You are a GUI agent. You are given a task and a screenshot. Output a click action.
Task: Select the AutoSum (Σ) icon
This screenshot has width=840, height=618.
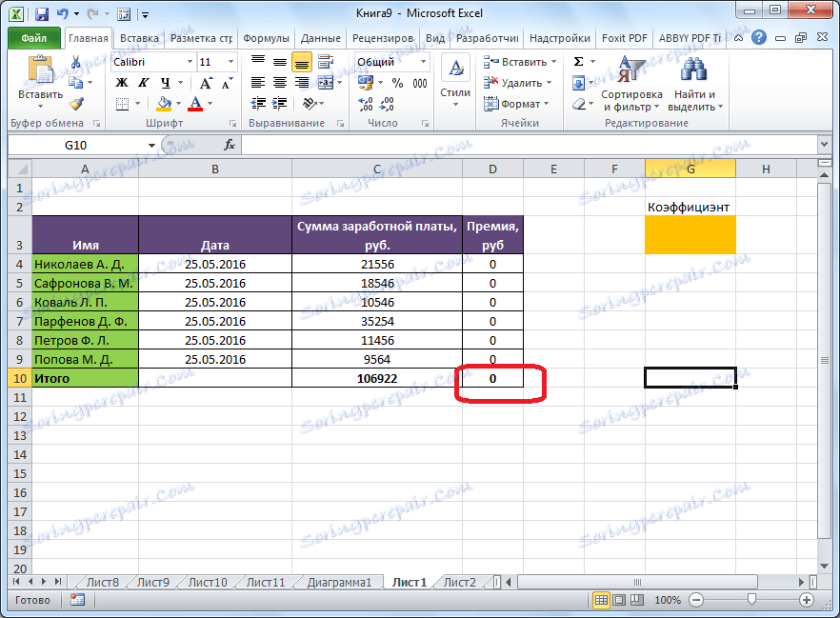coord(578,60)
